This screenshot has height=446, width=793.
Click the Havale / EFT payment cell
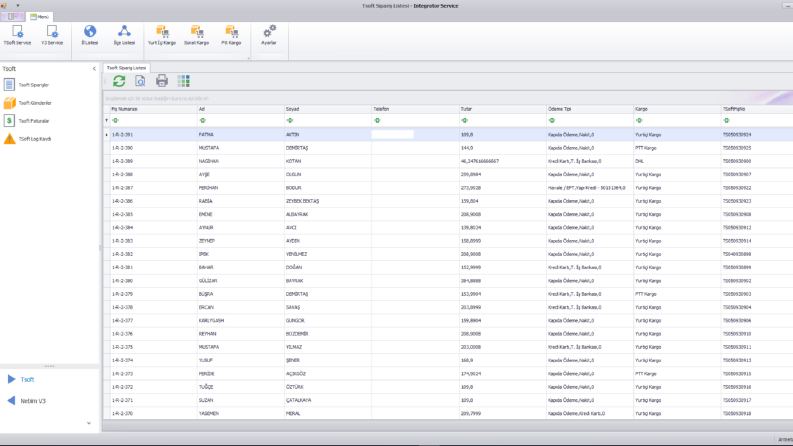(x=590, y=188)
